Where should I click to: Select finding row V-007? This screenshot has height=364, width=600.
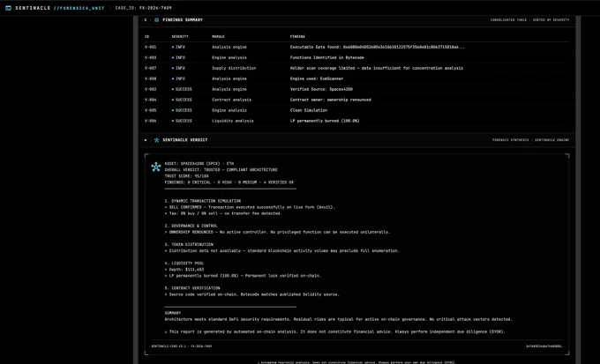point(356,68)
